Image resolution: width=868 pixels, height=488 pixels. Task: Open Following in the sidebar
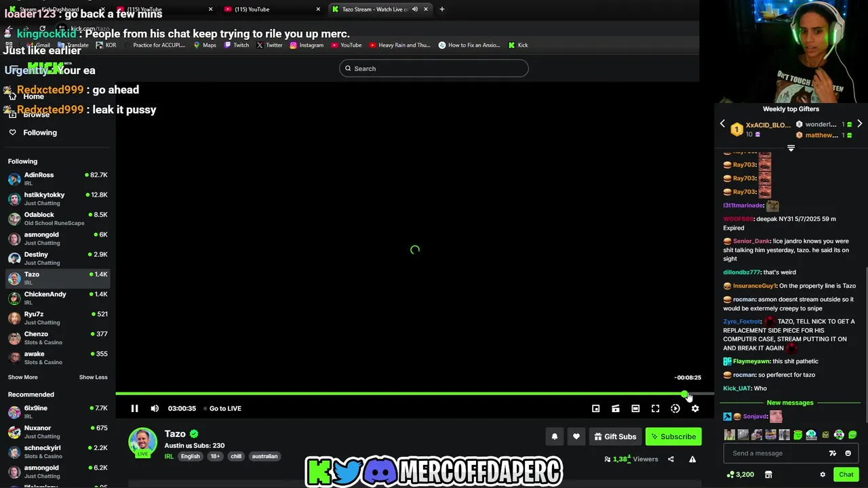point(40,132)
